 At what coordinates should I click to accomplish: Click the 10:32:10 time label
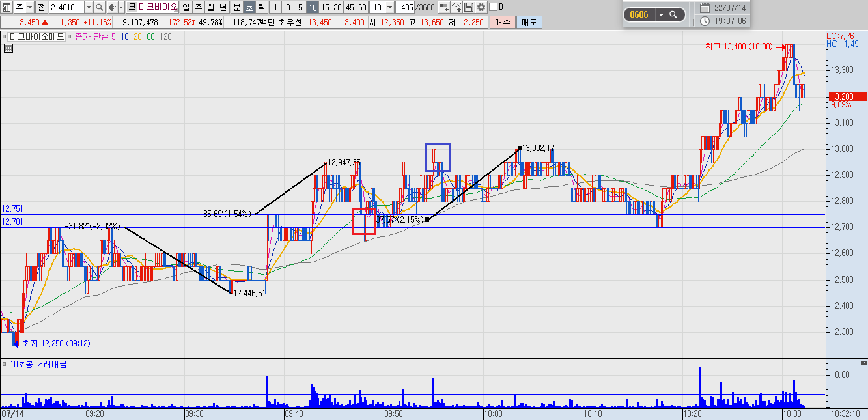847,413
